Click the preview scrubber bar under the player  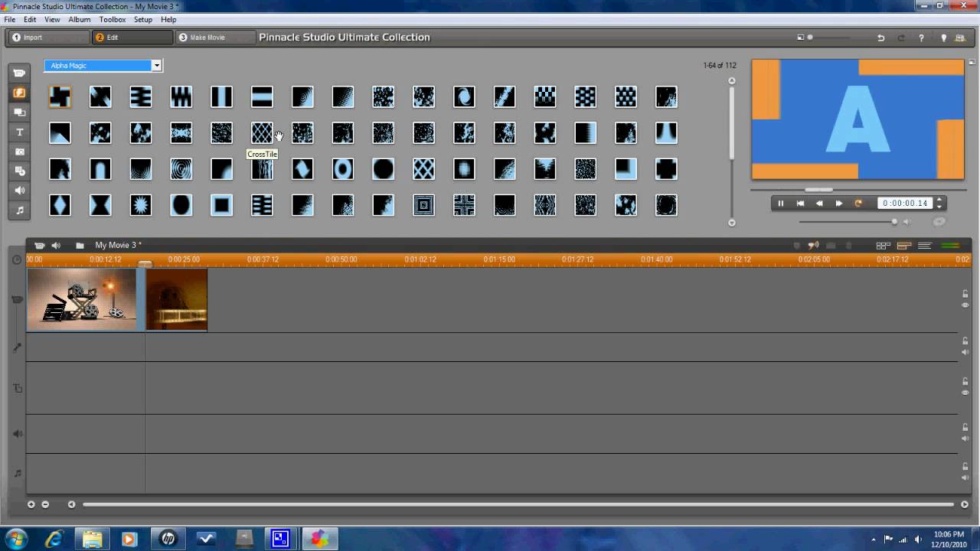(x=857, y=189)
